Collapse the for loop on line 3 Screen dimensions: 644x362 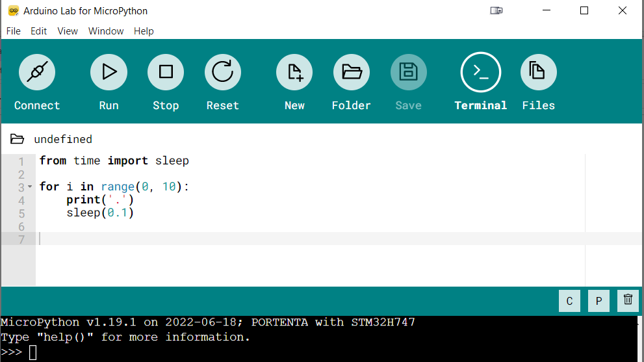(x=29, y=187)
